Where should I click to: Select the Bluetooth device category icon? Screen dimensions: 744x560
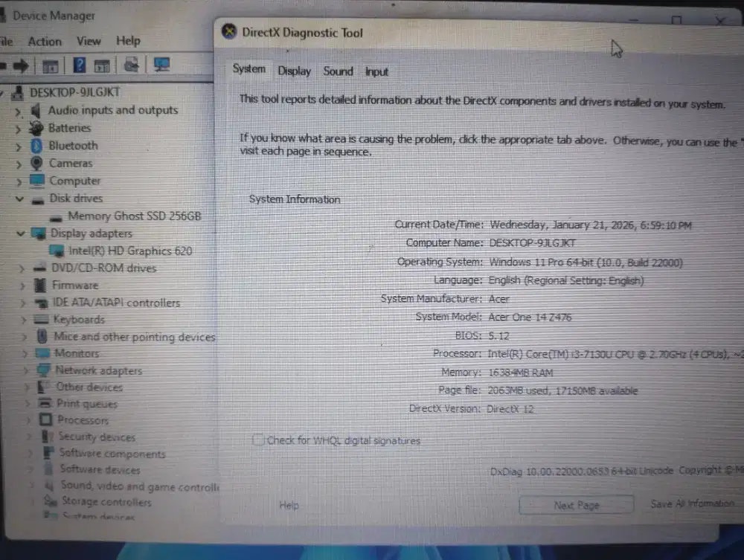(36, 145)
